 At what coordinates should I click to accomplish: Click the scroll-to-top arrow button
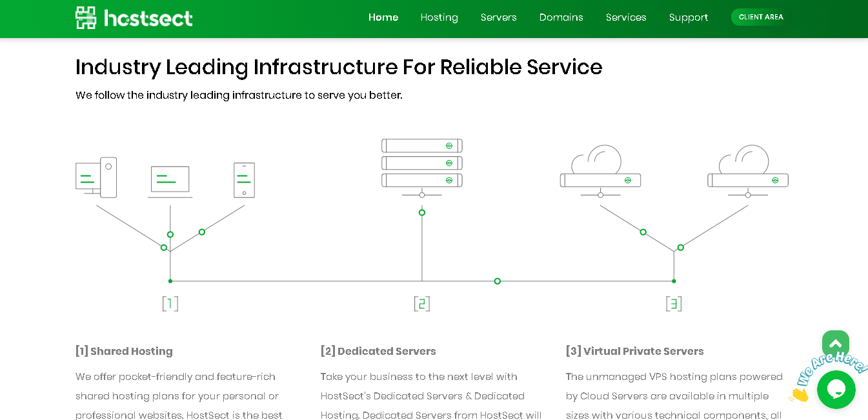click(x=835, y=344)
